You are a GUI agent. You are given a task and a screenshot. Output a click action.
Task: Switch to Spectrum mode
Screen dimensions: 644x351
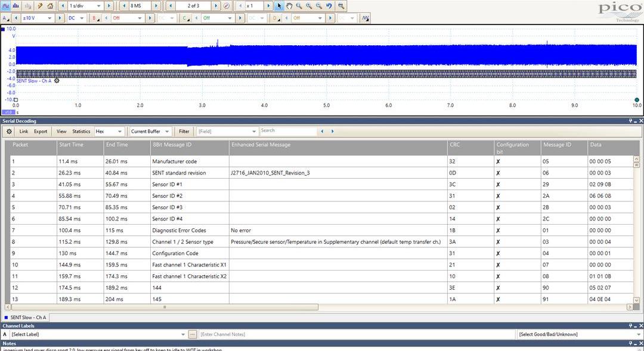pos(16,6)
